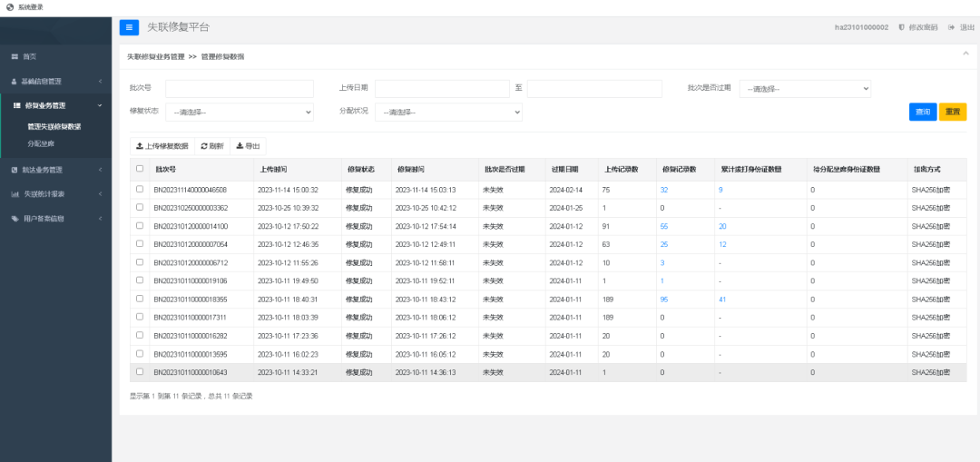Viewport: 980px width, 462px height.
Task: Click the 修改密码 link
Action: [923, 27]
